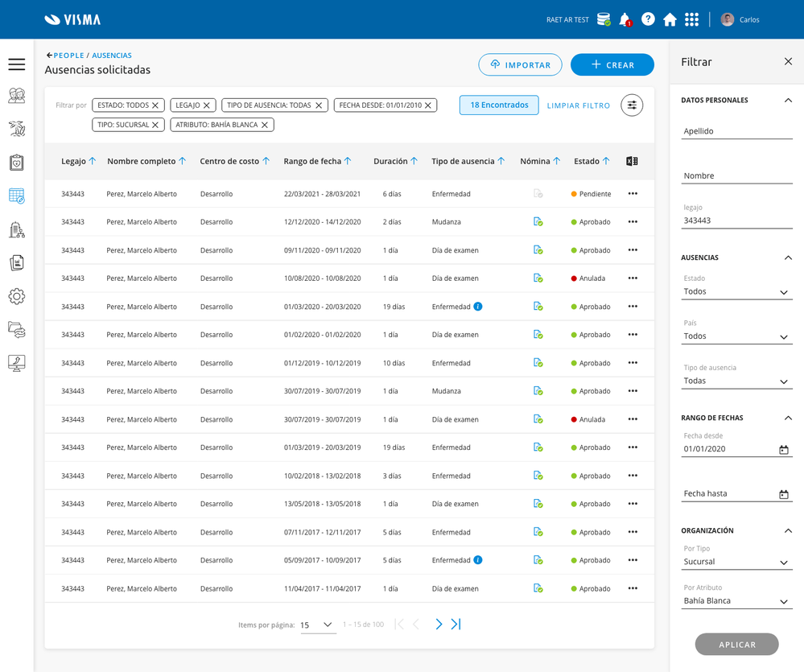Collapse AUSENCIAS filter section
The height and width of the screenshot is (672, 804).
click(788, 258)
